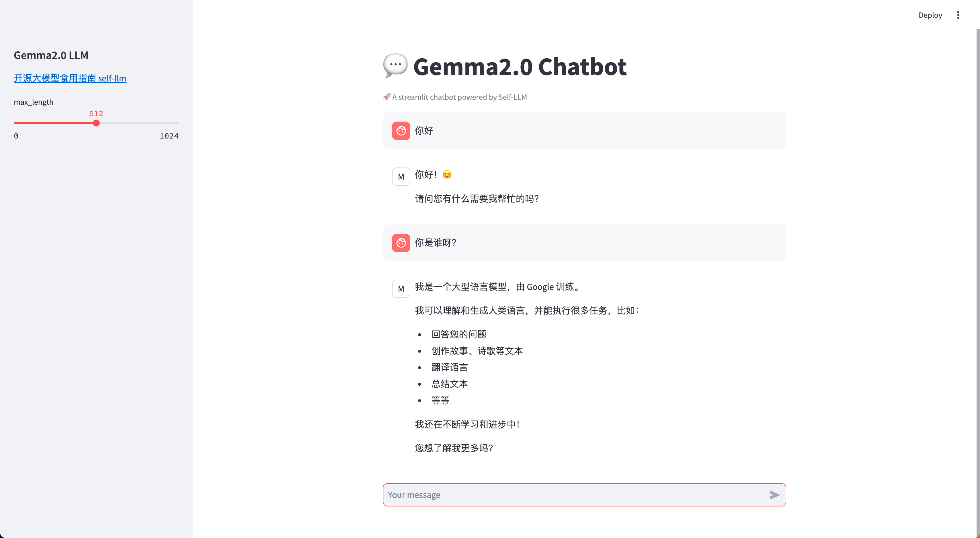Click the "翻译语言" bullet item
This screenshot has width=980, height=538.
pos(449,367)
